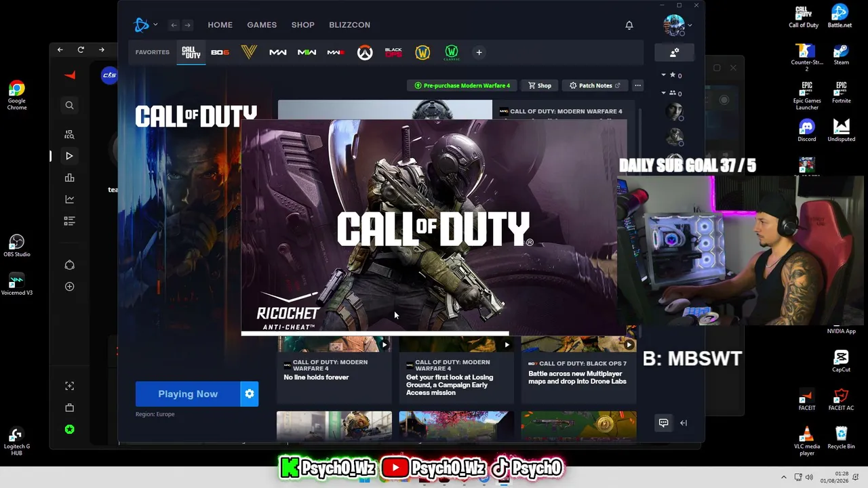Click the blue Playing Now button
Screen dimensions: 868x488
[188, 394]
